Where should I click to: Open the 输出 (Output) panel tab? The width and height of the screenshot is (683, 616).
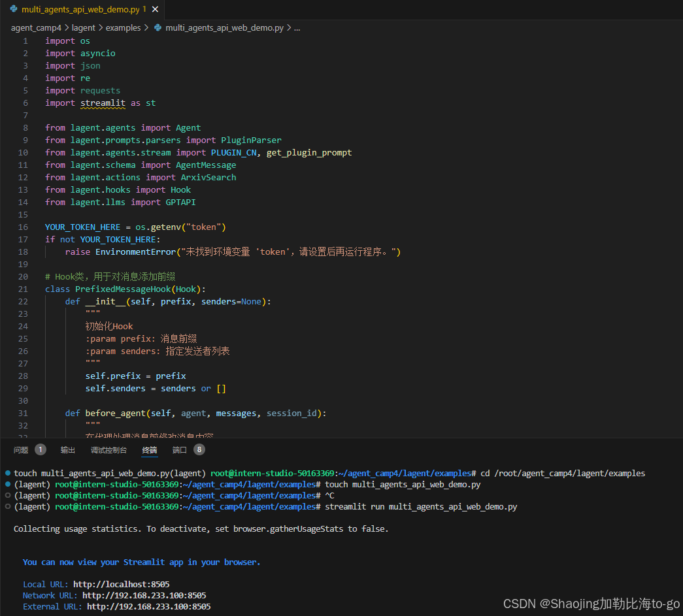[67, 450]
